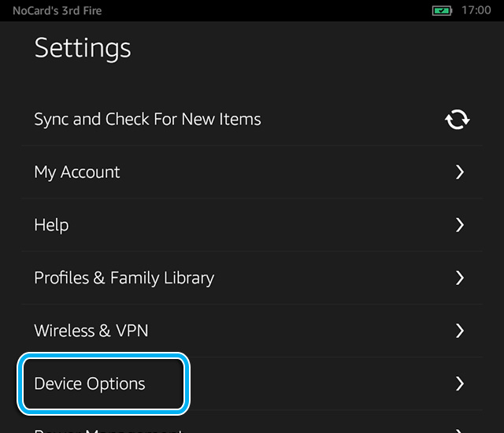
Task: Click the chevron next to Wireless & VPN
Action: click(460, 331)
